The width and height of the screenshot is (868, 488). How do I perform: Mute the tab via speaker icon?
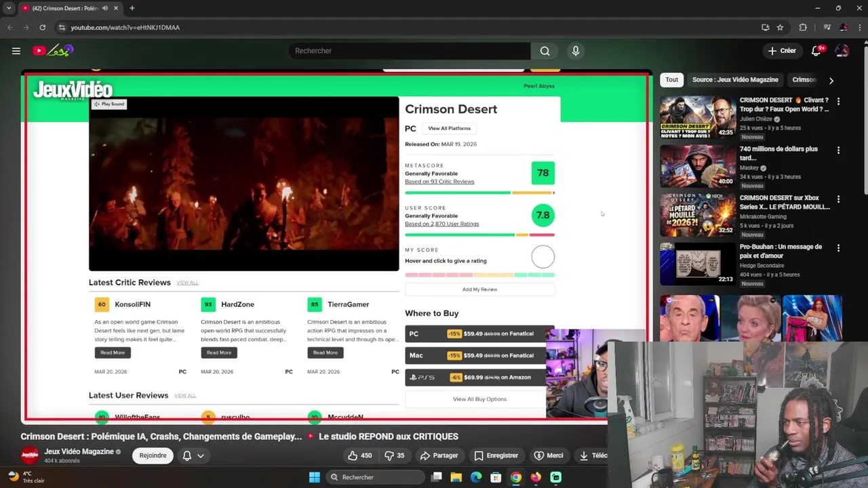point(105,8)
